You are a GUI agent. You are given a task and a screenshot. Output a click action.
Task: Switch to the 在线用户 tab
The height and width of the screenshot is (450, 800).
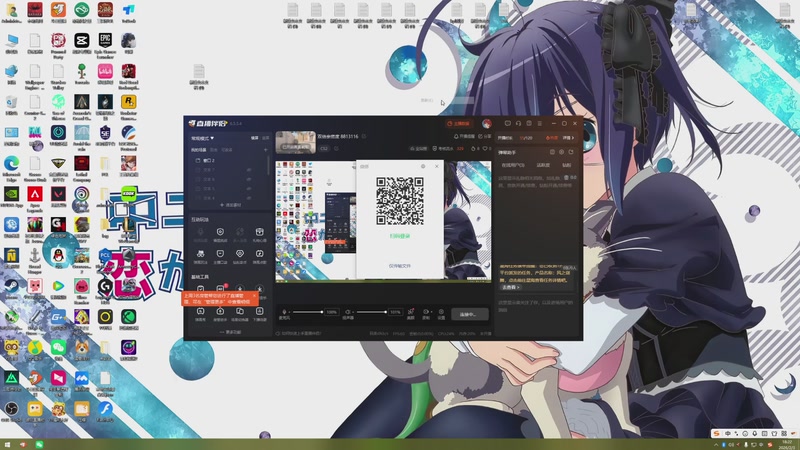coord(513,165)
